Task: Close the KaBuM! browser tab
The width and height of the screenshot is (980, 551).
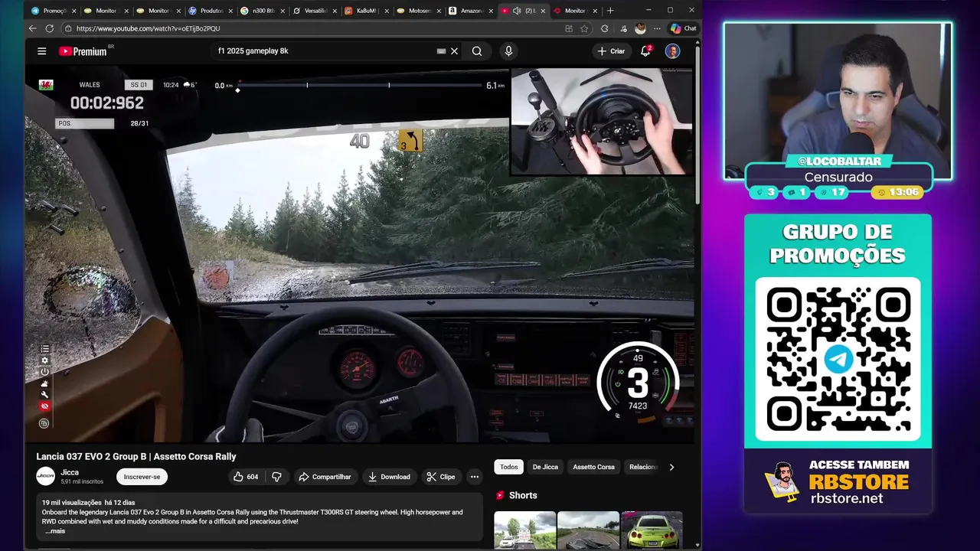Action: point(386,11)
